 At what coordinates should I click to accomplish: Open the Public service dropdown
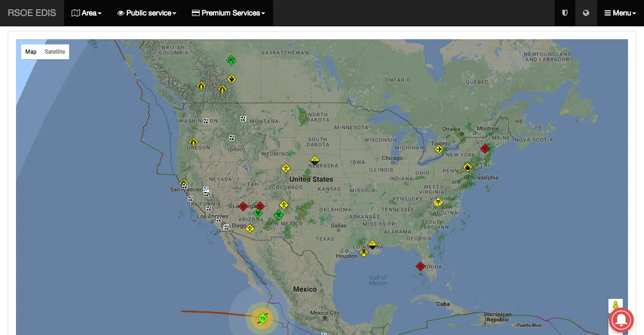click(147, 13)
